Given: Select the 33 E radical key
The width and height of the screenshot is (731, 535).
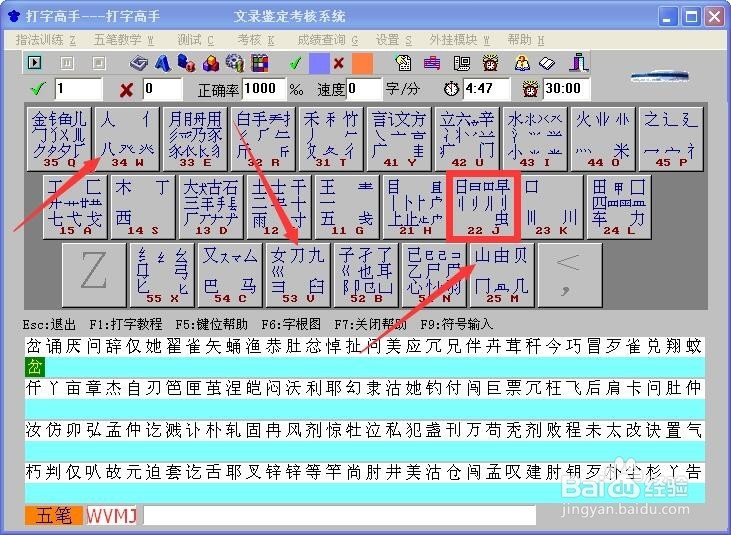Looking at the screenshot, I should pos(195,139).
